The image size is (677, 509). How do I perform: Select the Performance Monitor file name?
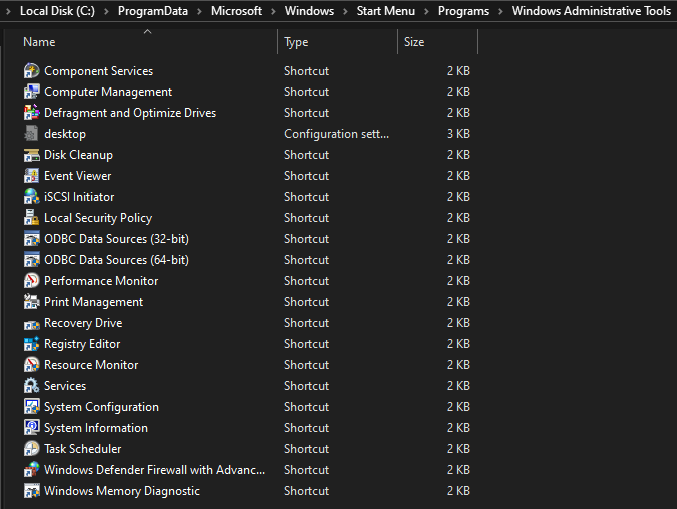click(101, 281)
